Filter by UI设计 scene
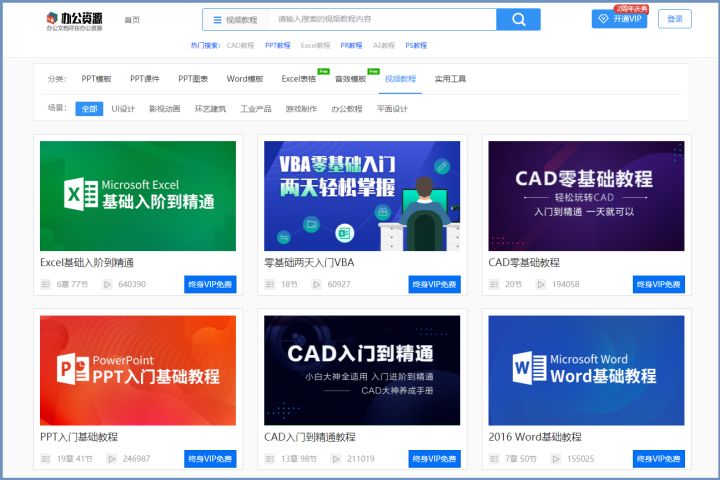Image resolution: width=720 pixels, height=480 pixels. [x=123, y=109]
